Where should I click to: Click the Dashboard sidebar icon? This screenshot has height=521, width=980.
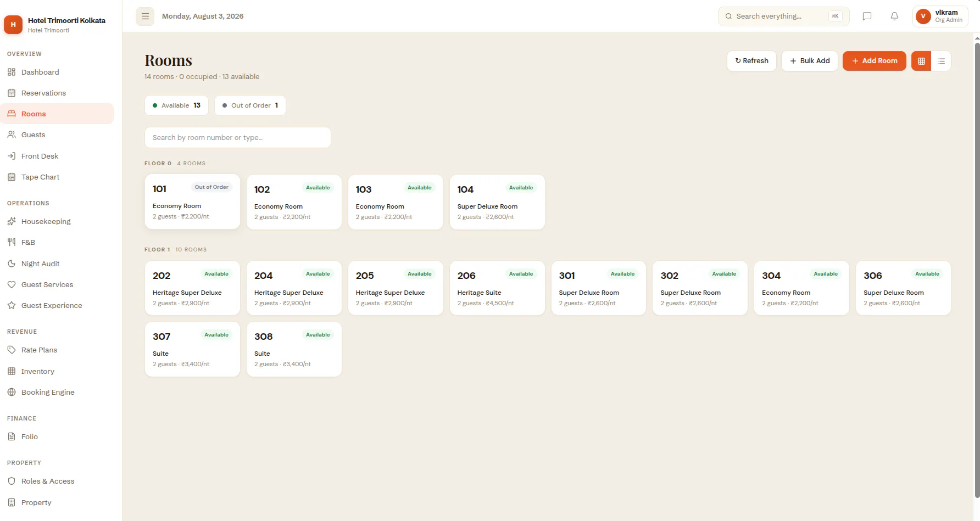[12, 72]
